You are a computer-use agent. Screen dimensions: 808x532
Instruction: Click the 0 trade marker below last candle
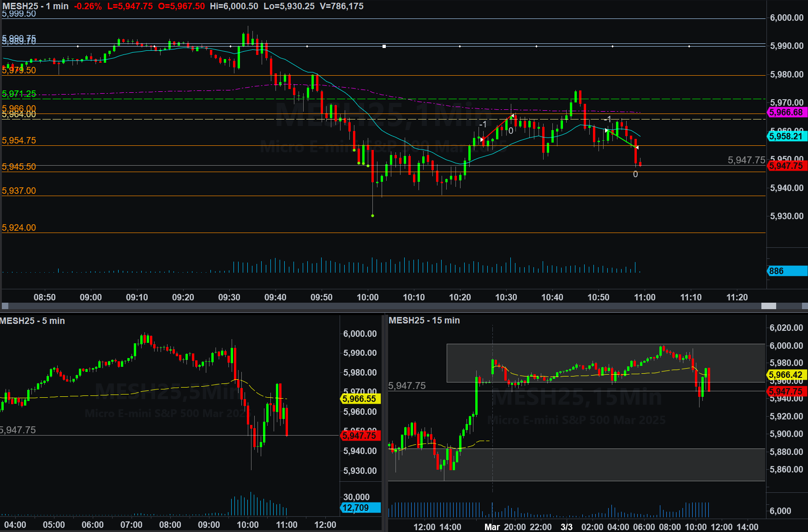pyautogui.click(x=635, y=174)
